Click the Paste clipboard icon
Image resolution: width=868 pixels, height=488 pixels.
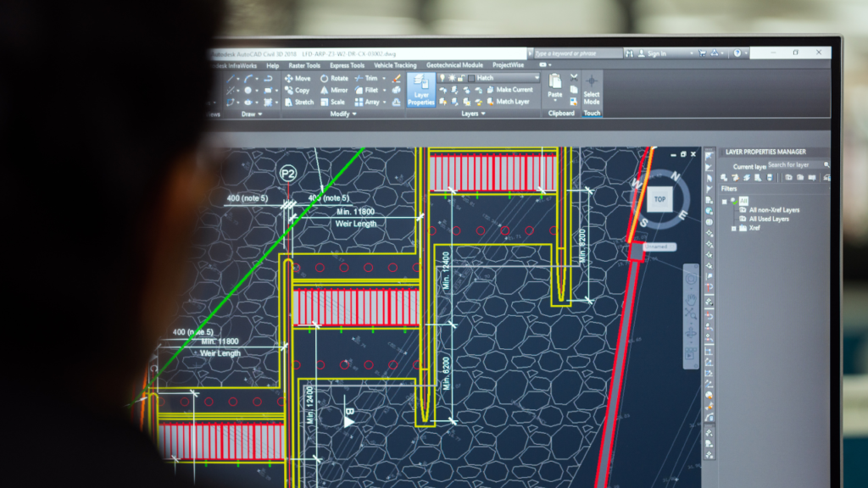[x=555, y=85]
